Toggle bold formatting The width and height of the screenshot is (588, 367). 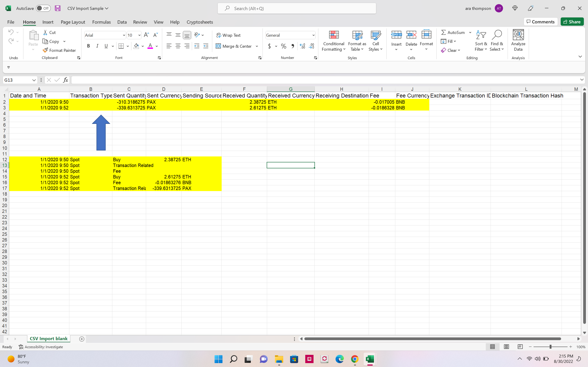[88, 46]
